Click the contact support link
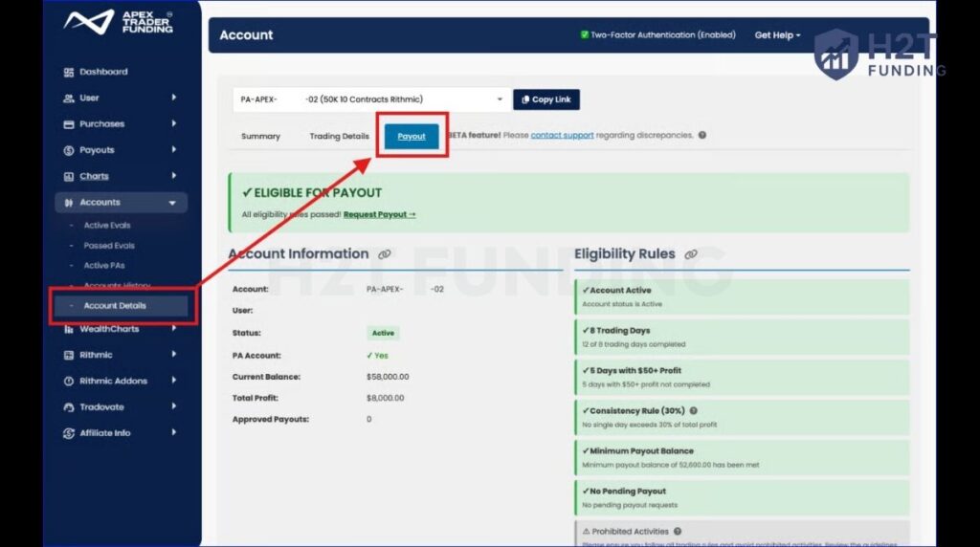980x547 pixels. (562, 135)
